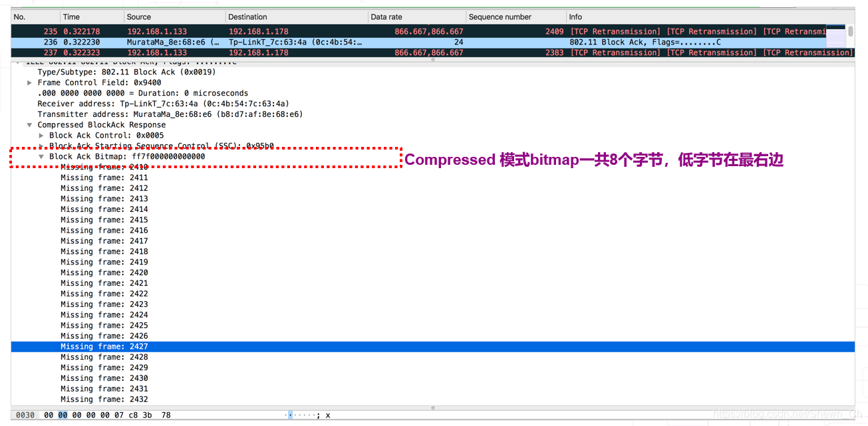Select Missing frame: 2417 row
The width and height of the screenshot is (868, 426).
tap(432, 241)
